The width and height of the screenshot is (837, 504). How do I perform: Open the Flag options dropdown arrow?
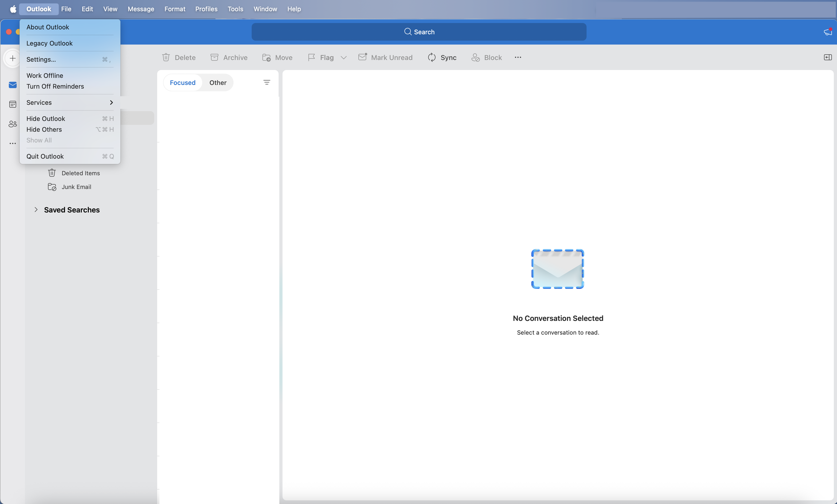pos(344,58)
